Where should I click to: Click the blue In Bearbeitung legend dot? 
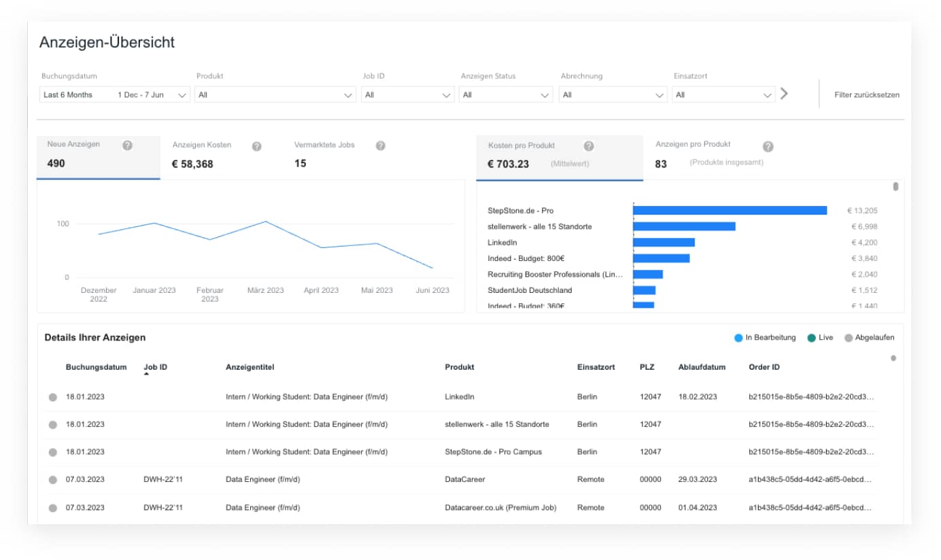738,338
